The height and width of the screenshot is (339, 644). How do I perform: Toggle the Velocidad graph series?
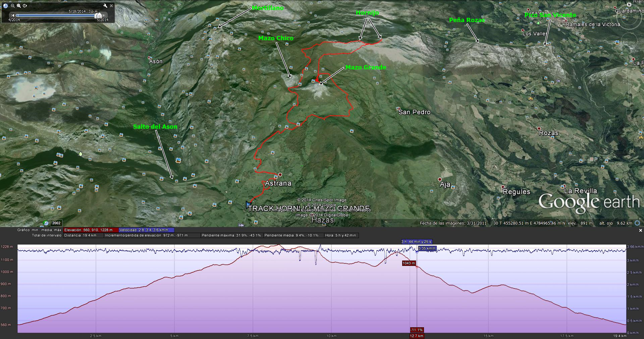coord(146,230)
